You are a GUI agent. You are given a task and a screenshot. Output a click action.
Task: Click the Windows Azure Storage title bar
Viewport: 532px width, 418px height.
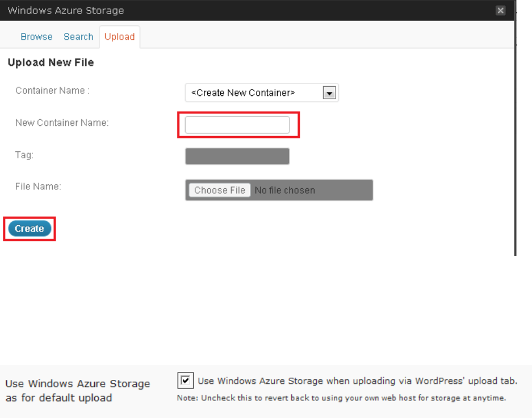pos(227,11)
